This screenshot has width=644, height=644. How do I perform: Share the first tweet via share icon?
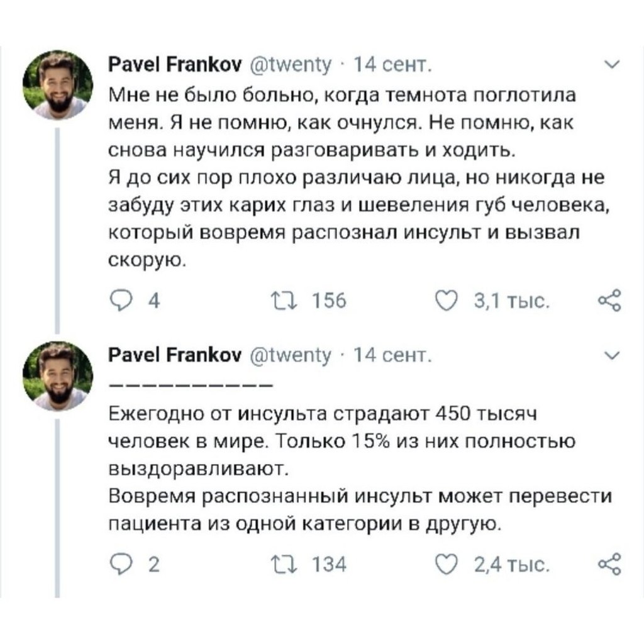[610, 301]
